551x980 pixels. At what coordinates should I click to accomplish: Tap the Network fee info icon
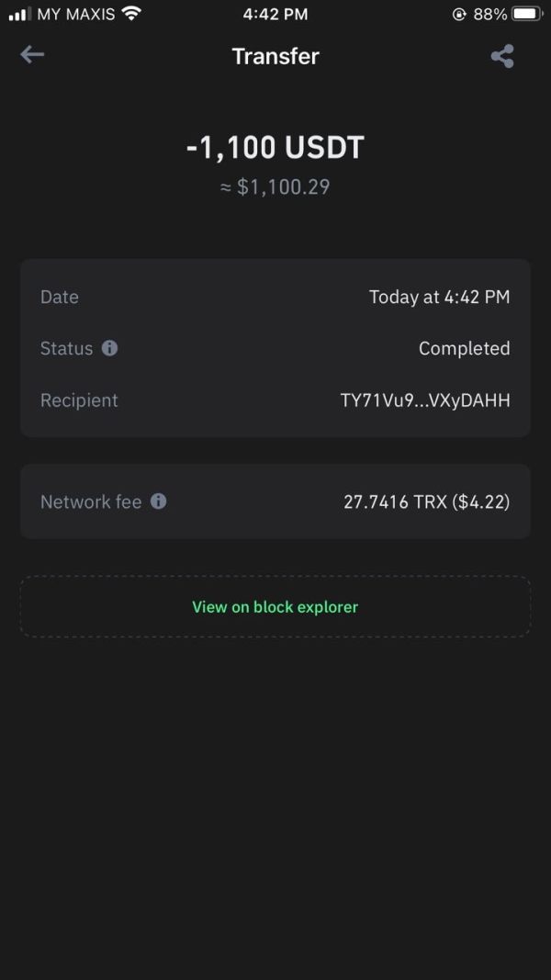158,501
